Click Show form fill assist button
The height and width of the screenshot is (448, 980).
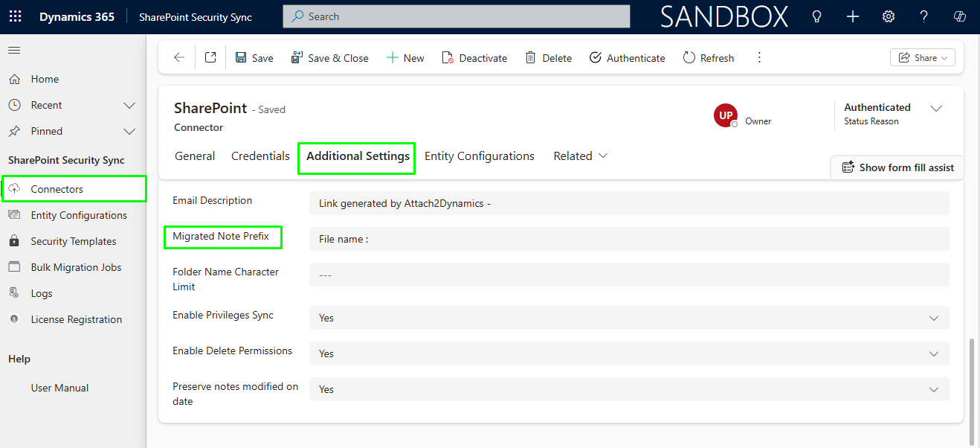tap(897, 167)
